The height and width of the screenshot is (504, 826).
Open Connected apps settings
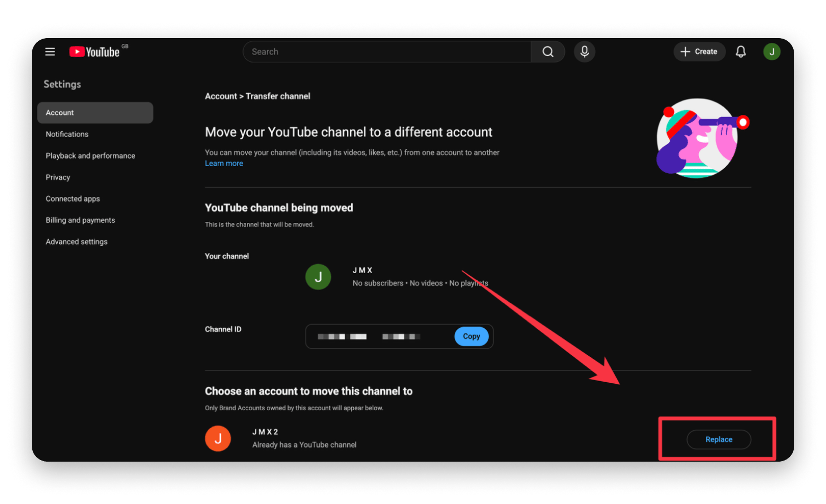point(73,199)
